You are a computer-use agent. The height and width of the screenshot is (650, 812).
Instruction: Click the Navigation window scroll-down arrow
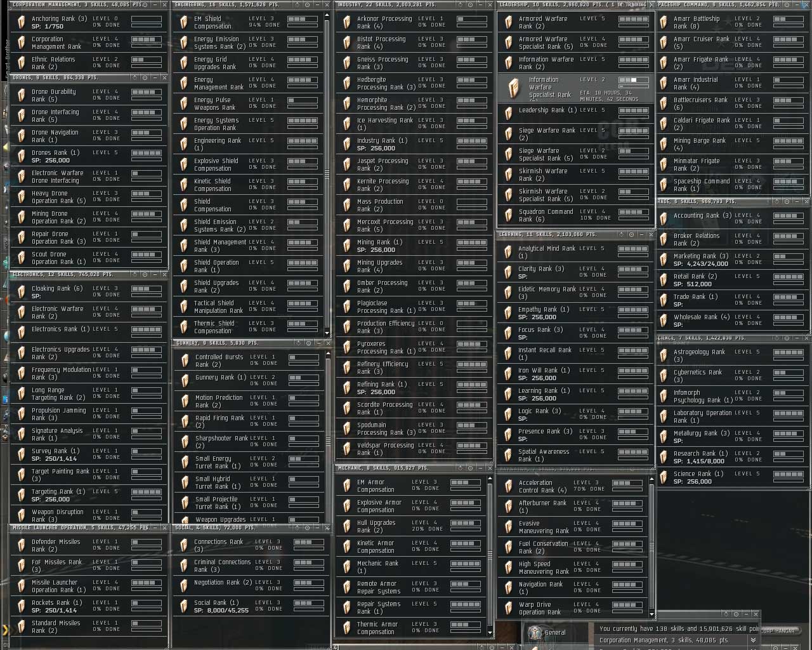[652, 614]
